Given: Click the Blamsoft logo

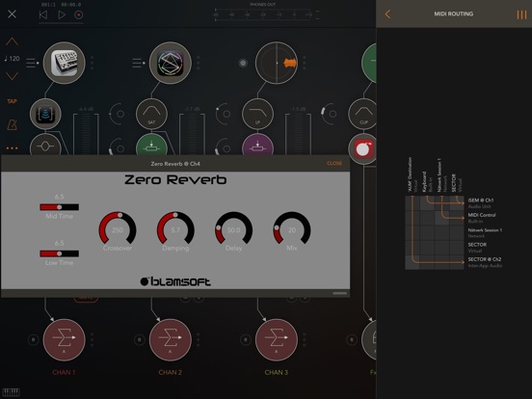Looking at the screenshot, I should [175, 281].
